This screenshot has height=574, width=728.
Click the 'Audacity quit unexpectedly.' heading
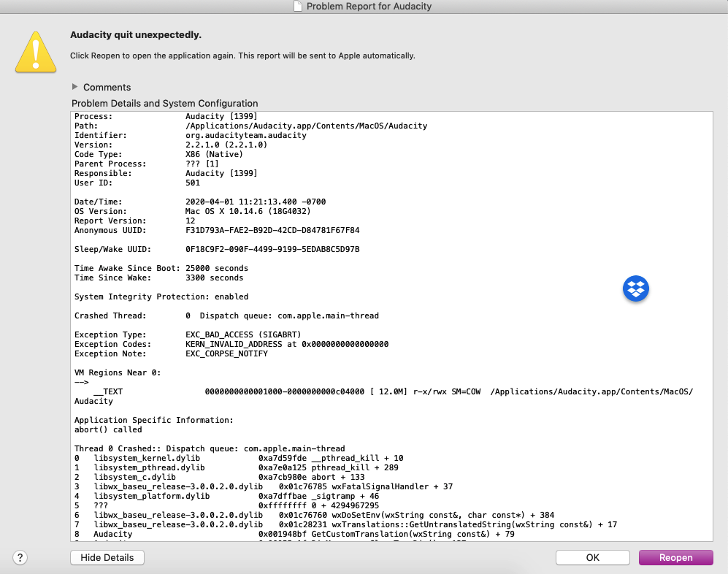(136, 35)
